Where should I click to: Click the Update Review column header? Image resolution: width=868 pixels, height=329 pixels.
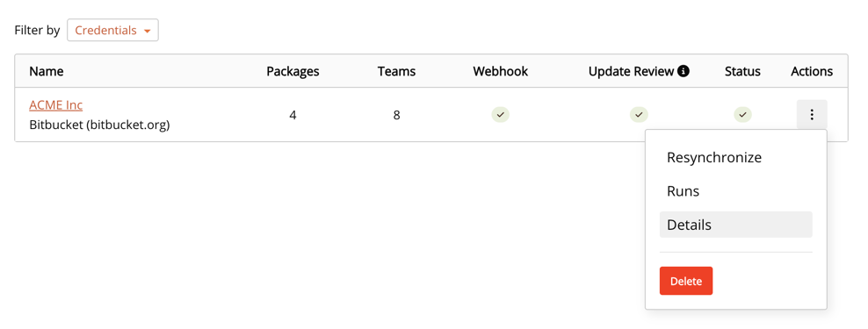pos(631,71)
